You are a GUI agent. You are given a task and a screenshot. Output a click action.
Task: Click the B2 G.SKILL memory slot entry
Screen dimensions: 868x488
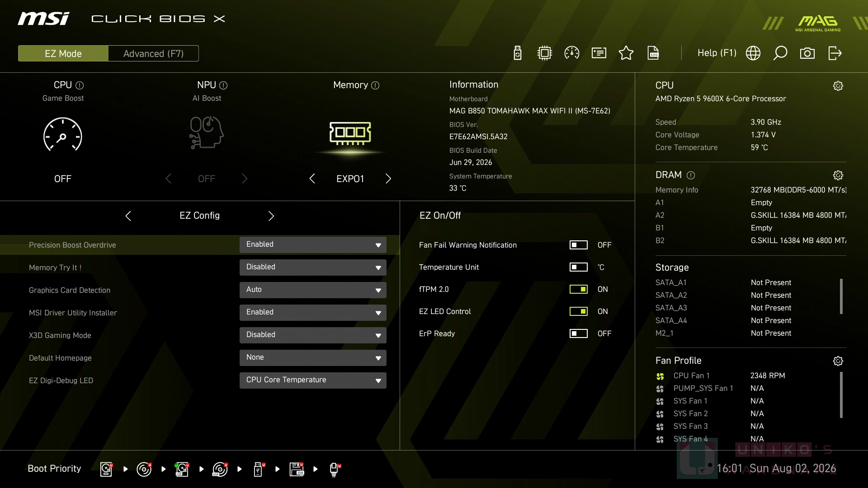(751, 241)
